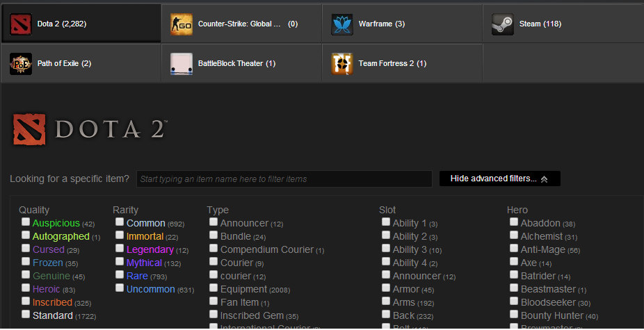644x330 pixels.
Task: Enable the Ability 3 slot checkbox
Action: pos(386,248)
